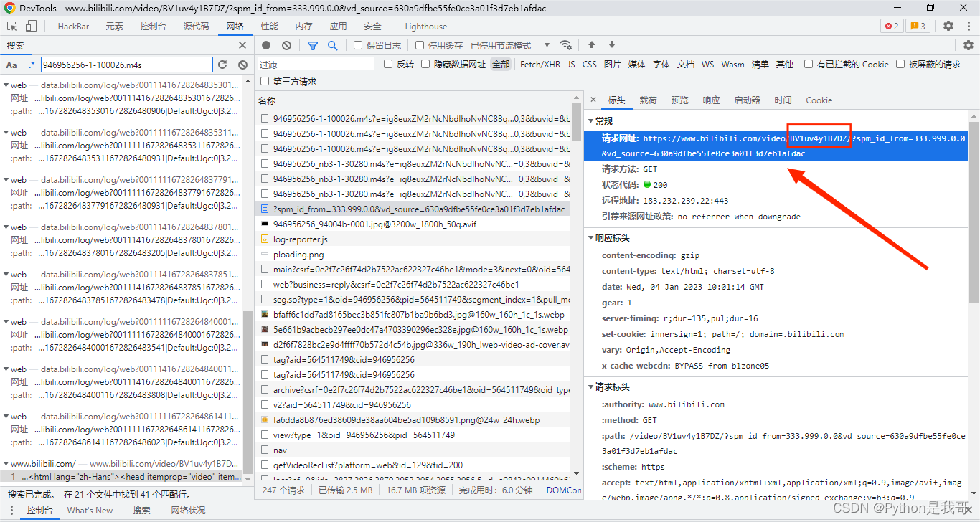Screen dimensions: 980x522
Task: Switch to the 源代码 panel tab
Action: click(x=196, y=27)
